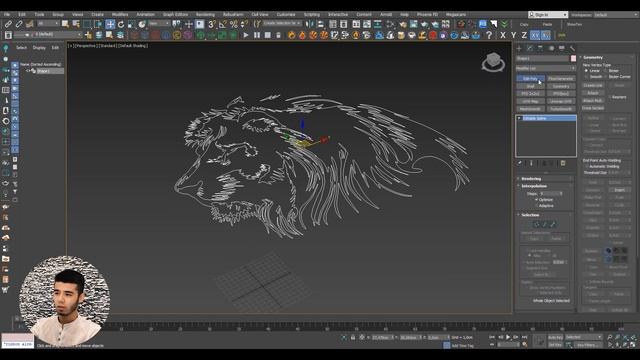Click the pin stack icon below modifier list
The width and height of the screenshot is (640, 360).
coord(520,163)
